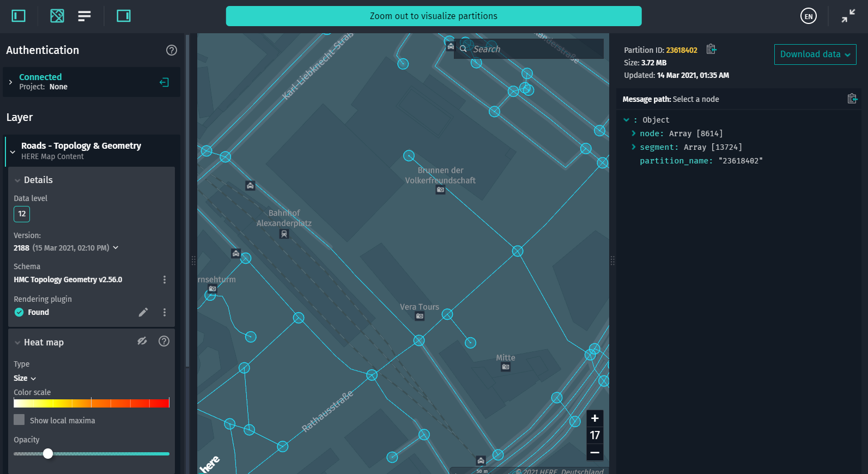Copy message path clipboard icon

853,99
